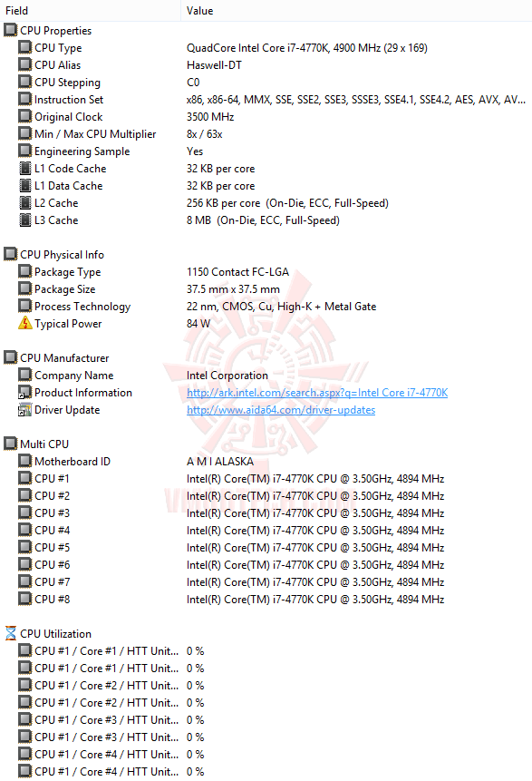Click the value '1150 Contact FC-LGA'
This screenshot has height=781, width=532.
pyautogui.click(x=237, y=272)
